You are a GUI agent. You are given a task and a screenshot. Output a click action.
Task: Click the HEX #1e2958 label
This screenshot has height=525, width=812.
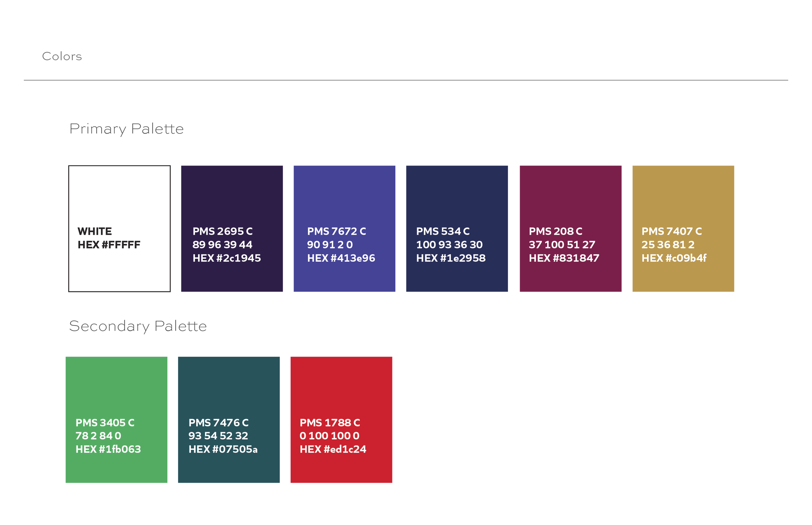451,258
